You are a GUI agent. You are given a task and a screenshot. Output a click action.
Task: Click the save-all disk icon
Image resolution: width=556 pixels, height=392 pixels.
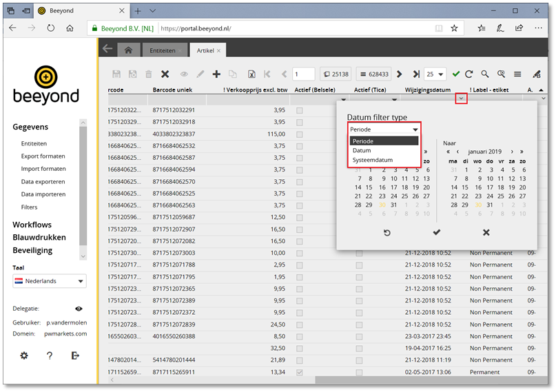132,74
